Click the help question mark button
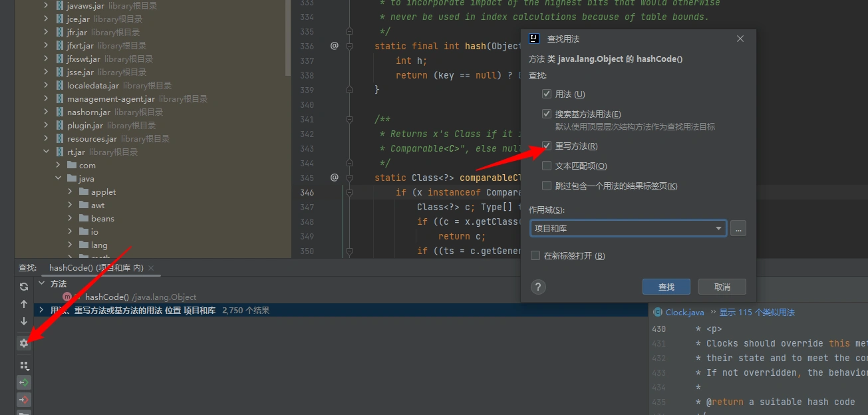The height and width of the screenshot is (415, 868). point(538,287)
